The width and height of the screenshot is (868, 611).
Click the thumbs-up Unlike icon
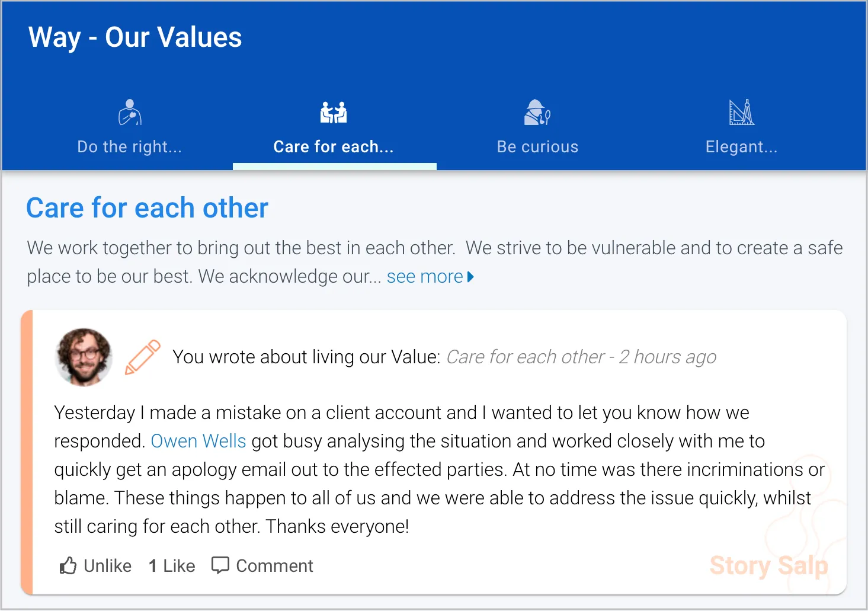(x=68, y=566)
